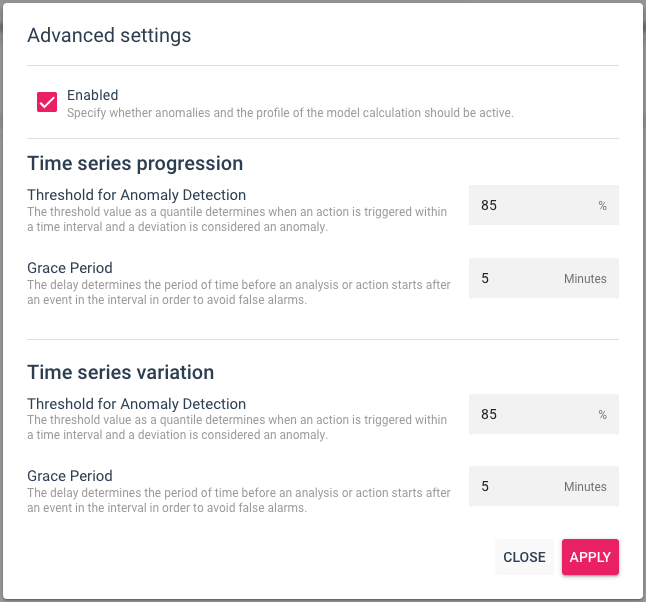Click the % unit in variation threshold
The height and width of the screenshot is (602, 646).
(x=603, y=415)
